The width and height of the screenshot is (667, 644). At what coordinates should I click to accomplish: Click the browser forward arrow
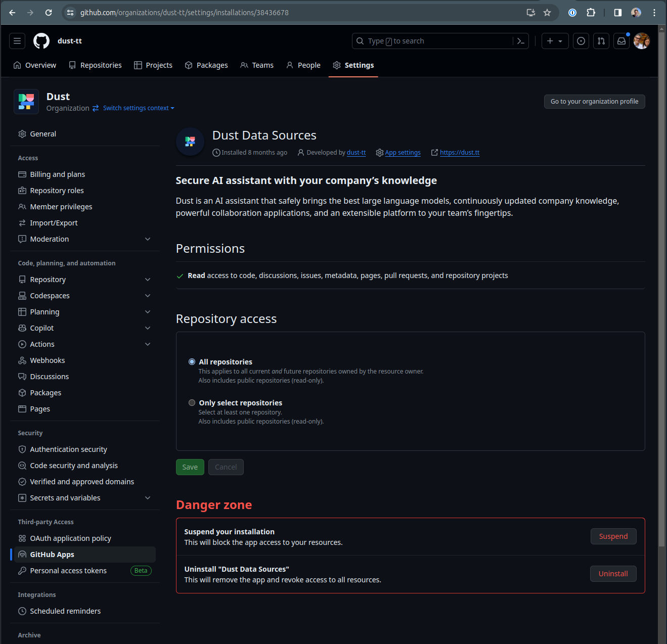click(30, 13)
